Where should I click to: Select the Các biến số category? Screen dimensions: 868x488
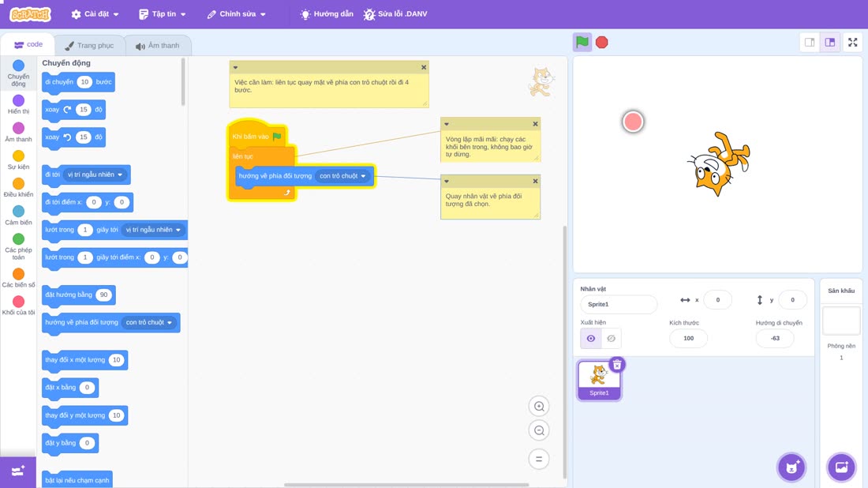point(18,278)
